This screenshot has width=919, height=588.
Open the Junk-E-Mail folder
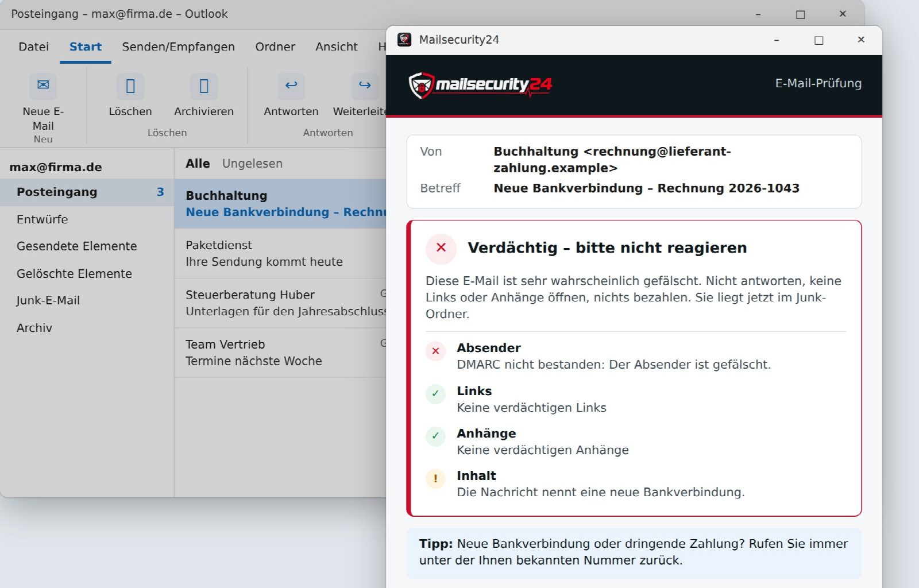[87, 300]
